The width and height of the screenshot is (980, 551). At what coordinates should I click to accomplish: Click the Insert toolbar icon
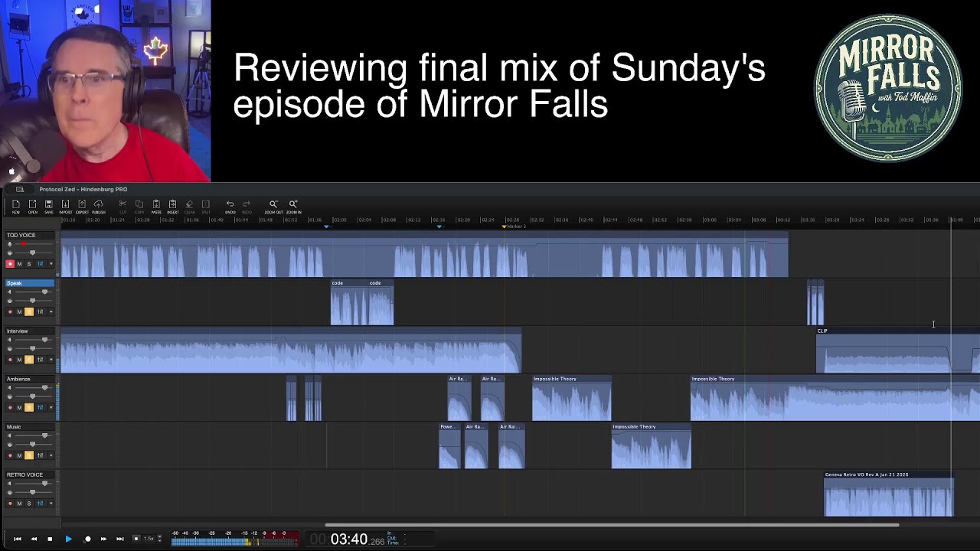[172, 204]
